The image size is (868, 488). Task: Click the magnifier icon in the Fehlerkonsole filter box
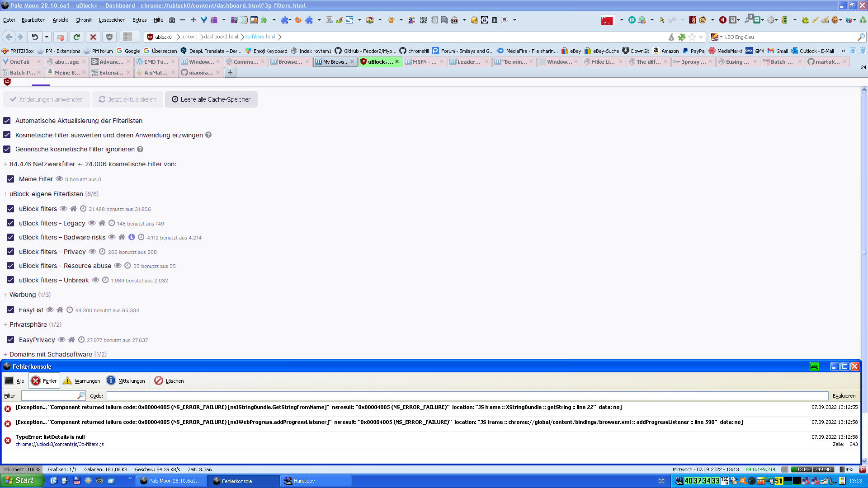(x=81, y=395)
